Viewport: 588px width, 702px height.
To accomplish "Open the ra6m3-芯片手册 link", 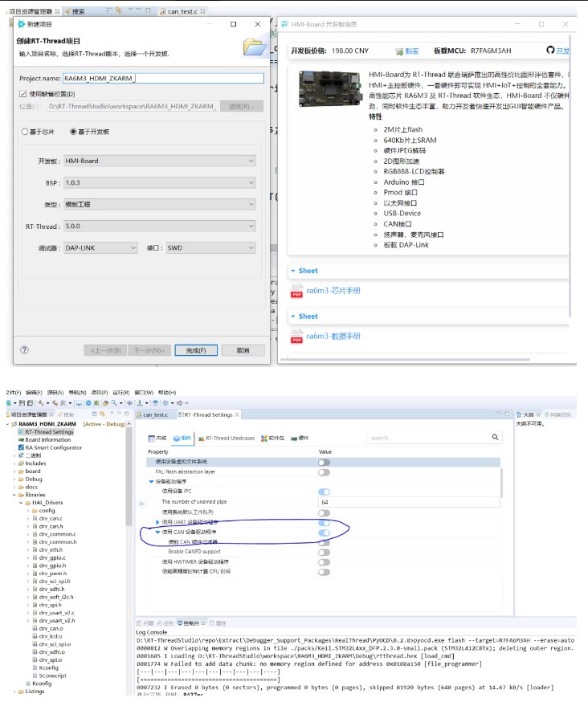I will click(333, 291).
